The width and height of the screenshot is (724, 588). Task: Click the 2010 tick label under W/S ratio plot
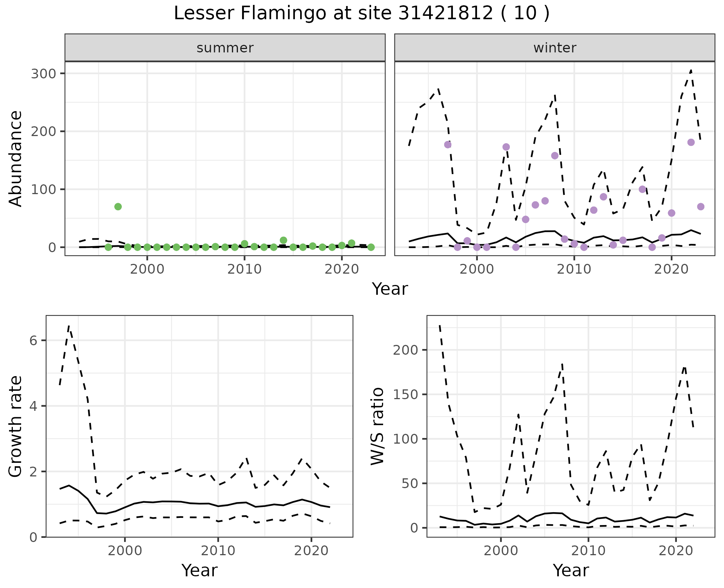pos(588,551)
